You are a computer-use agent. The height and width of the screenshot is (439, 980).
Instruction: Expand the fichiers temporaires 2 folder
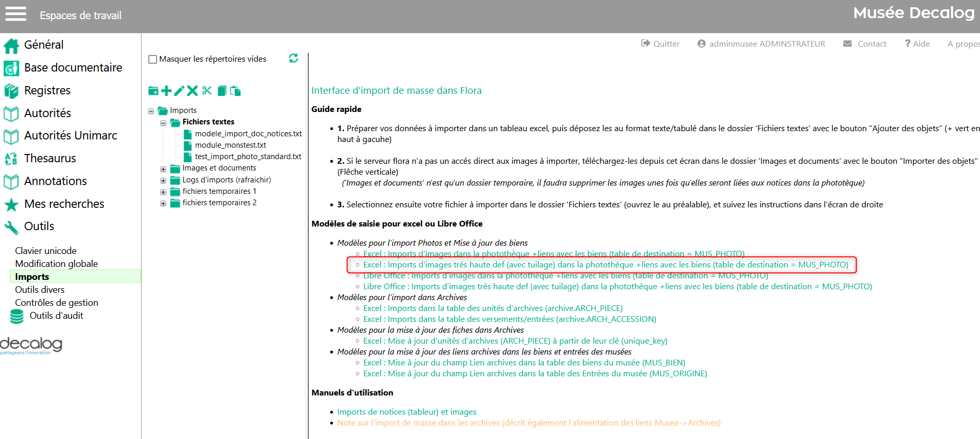163,203
